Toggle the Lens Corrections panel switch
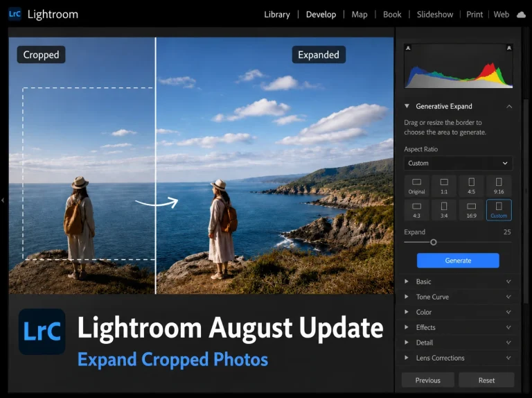 pyautogui.click(x=508, y=358)
